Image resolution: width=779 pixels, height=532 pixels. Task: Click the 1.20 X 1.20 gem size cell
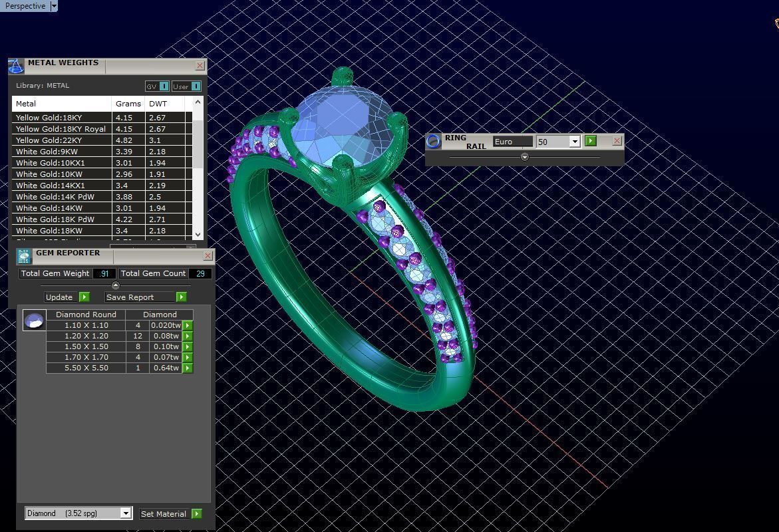pos(86,336)
